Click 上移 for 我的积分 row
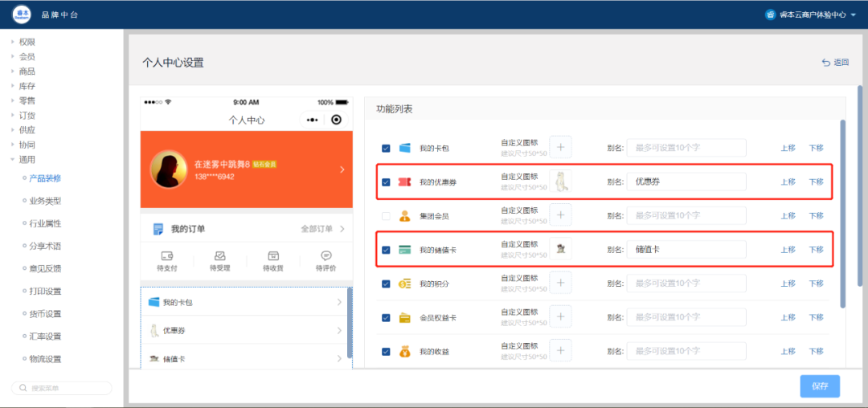 788,284
